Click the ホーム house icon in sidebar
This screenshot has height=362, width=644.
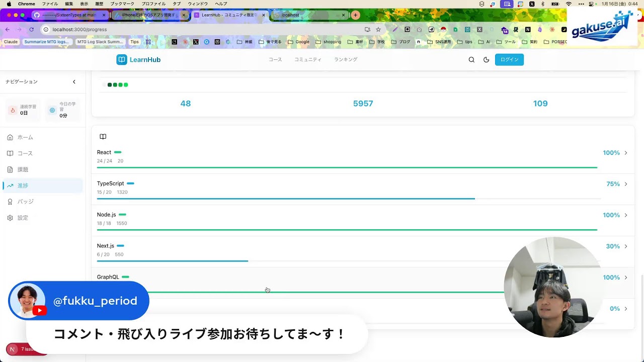click(10, 137)
